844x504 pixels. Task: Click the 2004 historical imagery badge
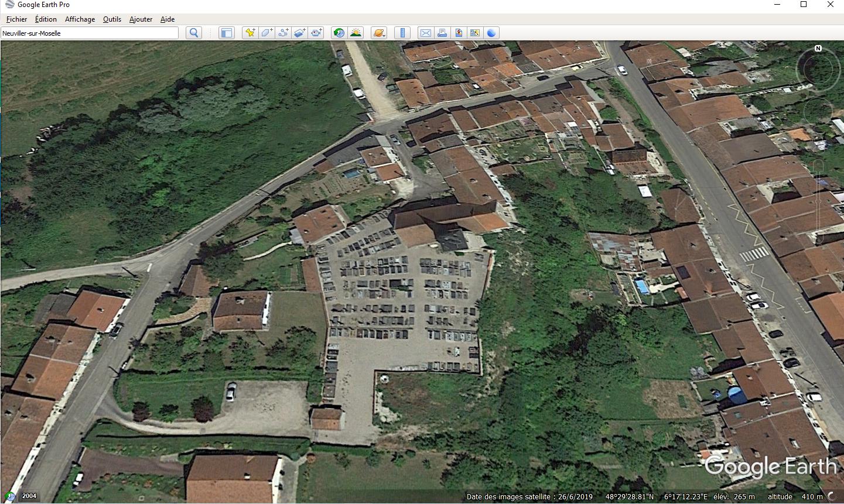point(29,496)
